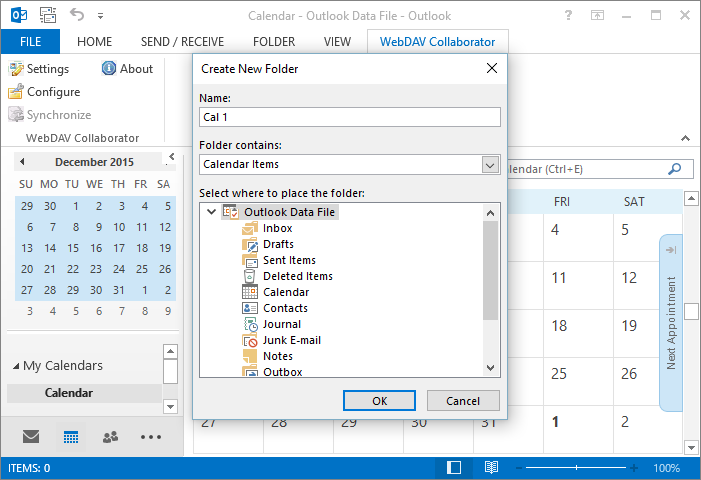Select WebDAV Collaborator tab
This screenshot has width=701, height=480.
click(437, 42)
